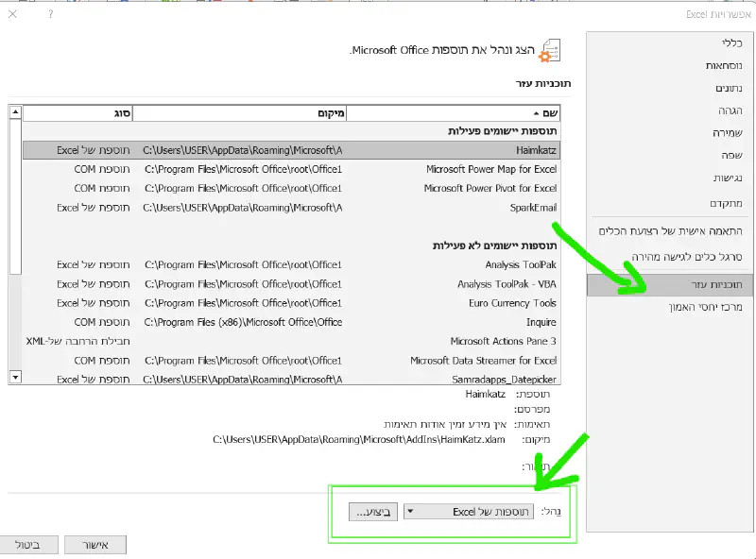Select the Analysis ToolPak - VBA row
756x559 pixels.
[291, 284]
